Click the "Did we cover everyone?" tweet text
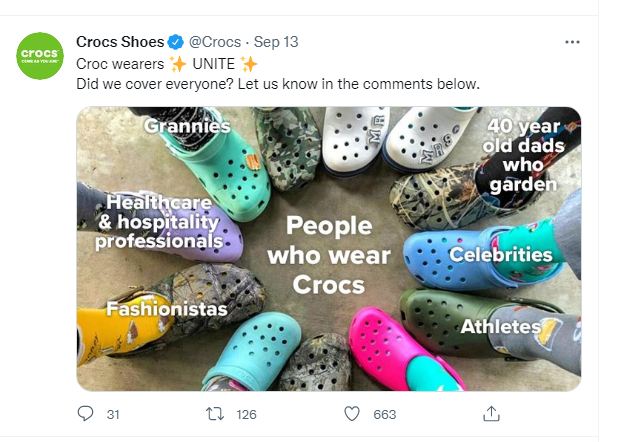The width and height of the screenshot is (620, 442). (278, 83)
